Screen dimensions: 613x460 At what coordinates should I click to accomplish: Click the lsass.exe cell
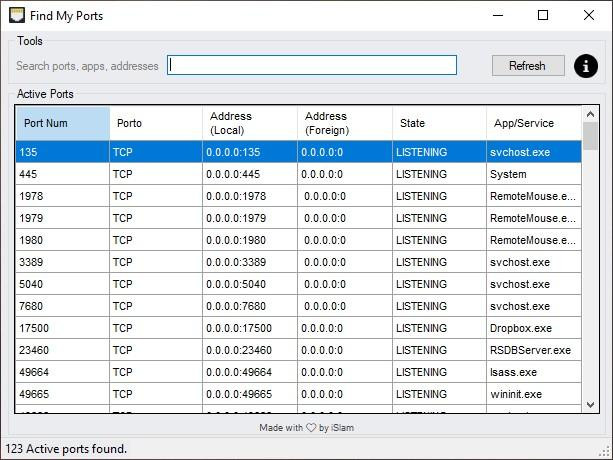coord(534,372)
